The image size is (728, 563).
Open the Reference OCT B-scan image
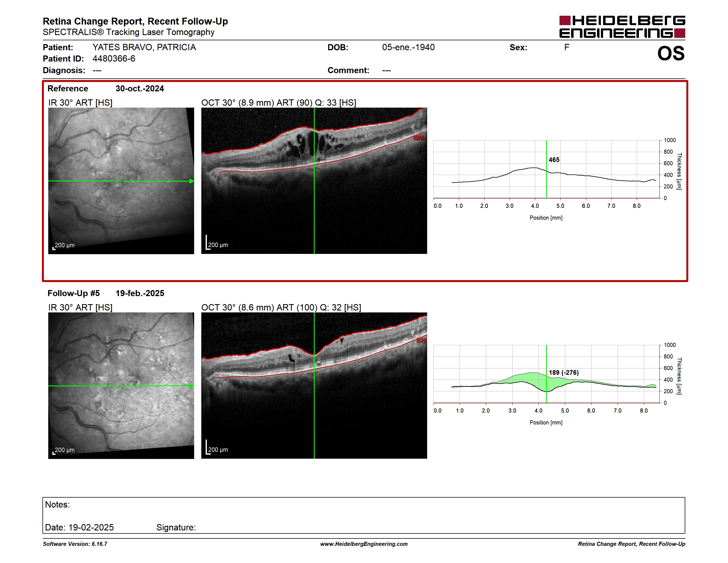pos(314,181)
